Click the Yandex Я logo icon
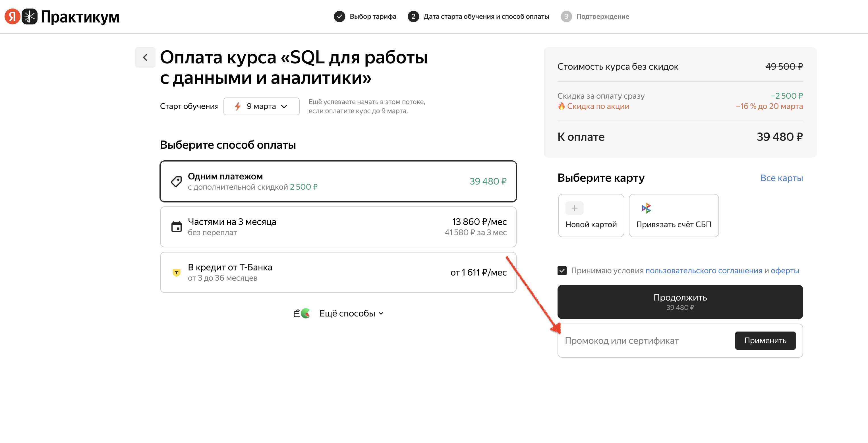 coord(13,16)
